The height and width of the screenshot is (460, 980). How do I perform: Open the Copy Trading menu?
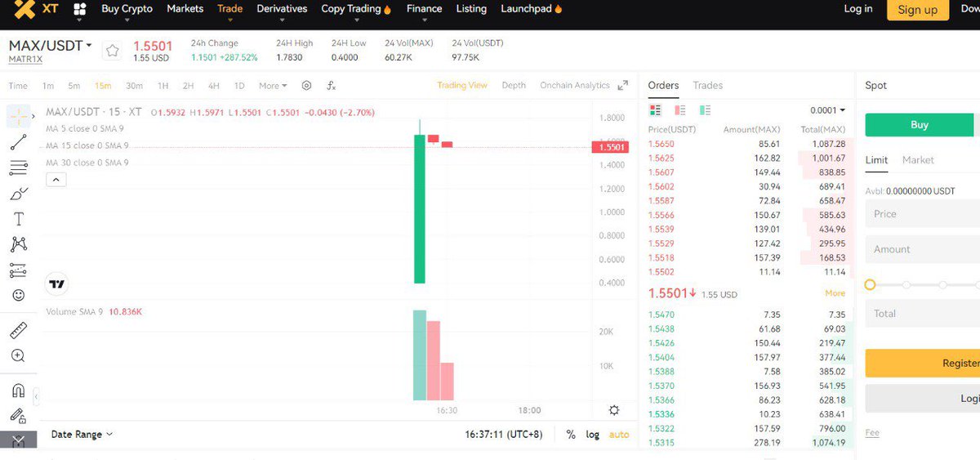point(356,9)
